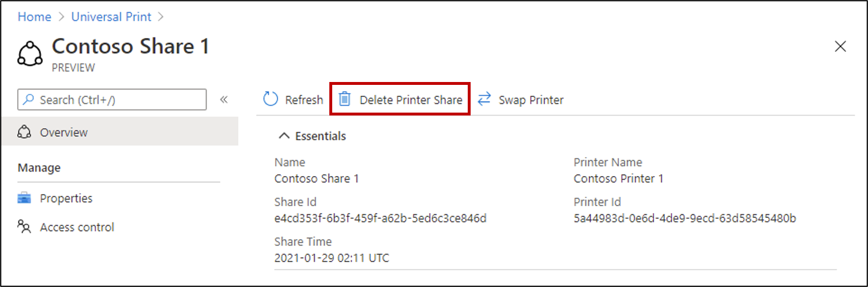Click the Contoso Share 1 header icon

point(30,54)
